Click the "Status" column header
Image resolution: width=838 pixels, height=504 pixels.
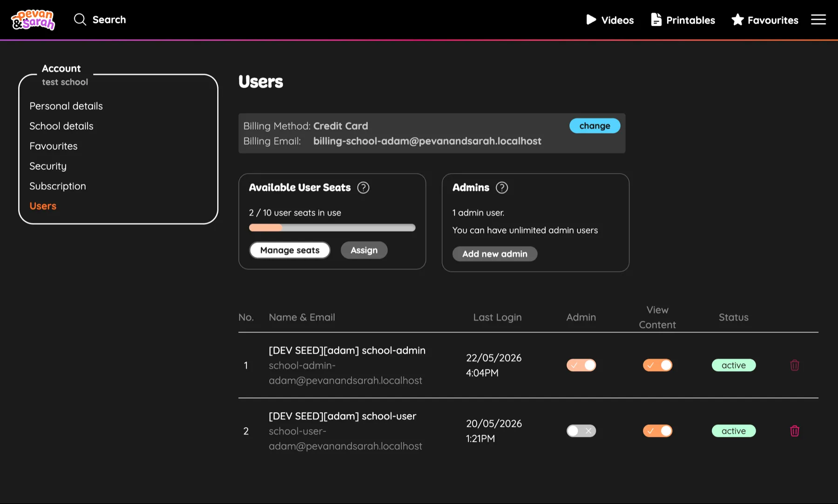point(733,317)
